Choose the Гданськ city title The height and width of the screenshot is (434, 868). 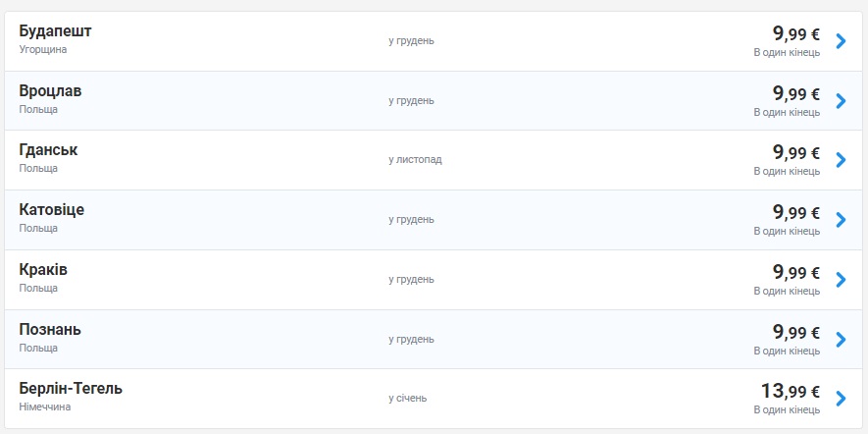(48, 150)
